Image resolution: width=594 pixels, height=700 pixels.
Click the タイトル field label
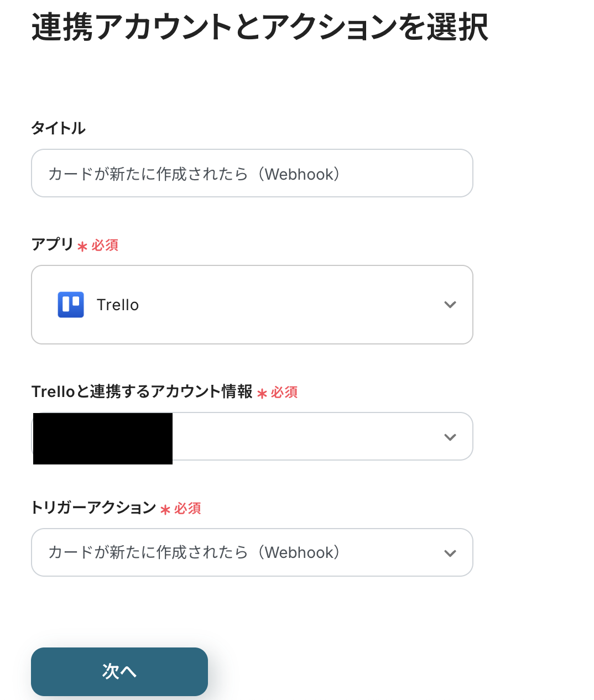click(x=59, y=128)
